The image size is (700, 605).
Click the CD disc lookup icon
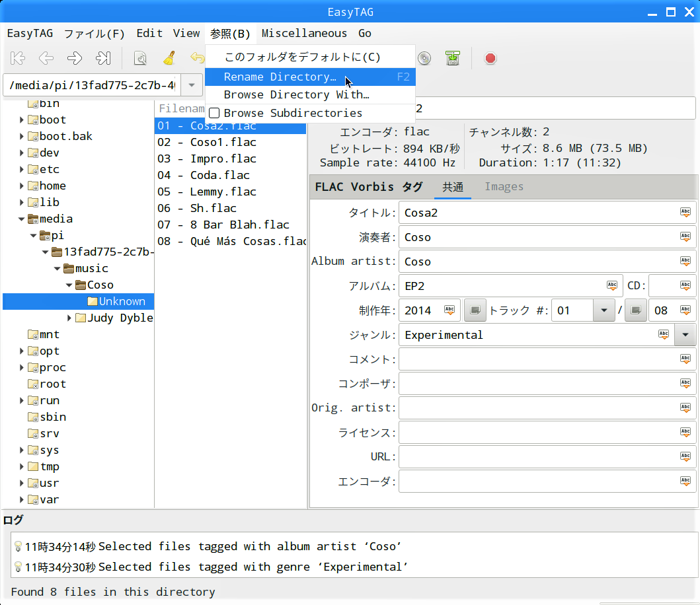click(424, 58)
